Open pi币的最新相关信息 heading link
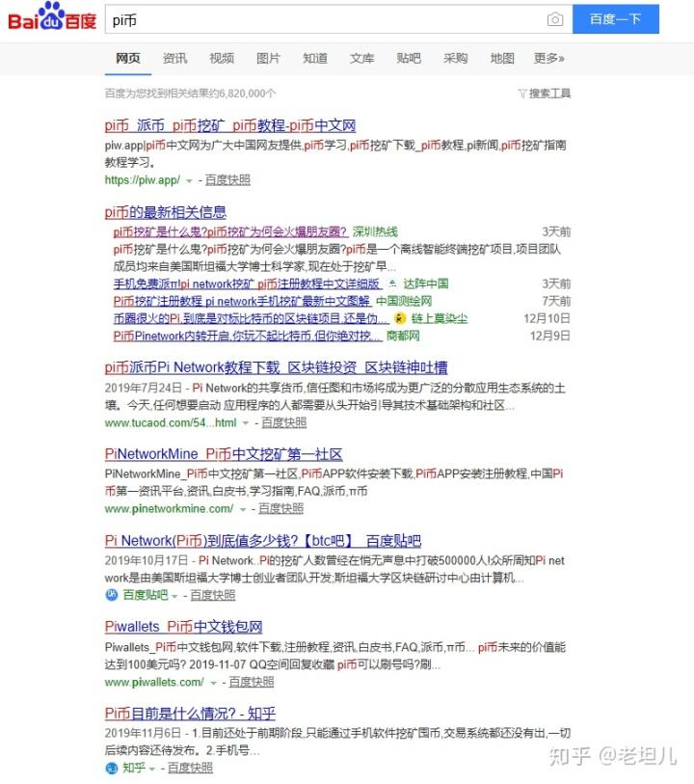This screenshot has height=784, width=694. 166,212
